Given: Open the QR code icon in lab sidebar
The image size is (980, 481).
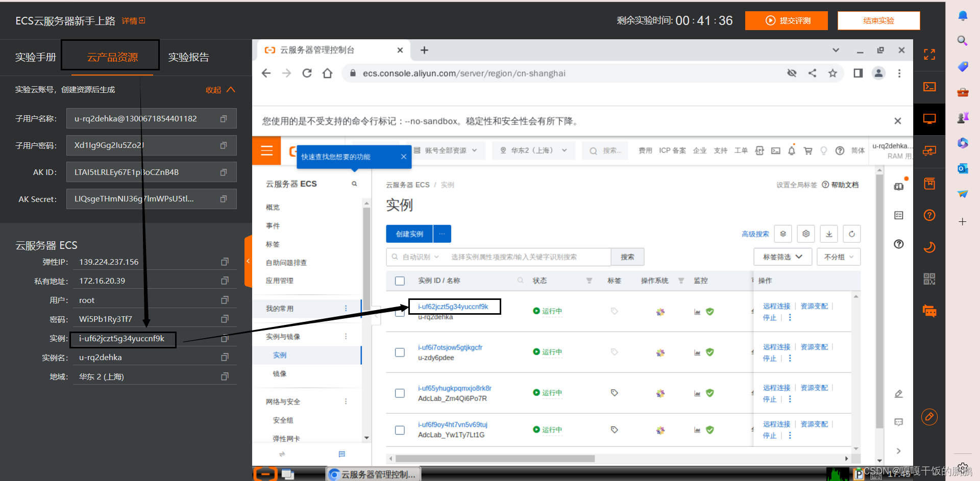Looking at the screenshot, I should [929, 279].
